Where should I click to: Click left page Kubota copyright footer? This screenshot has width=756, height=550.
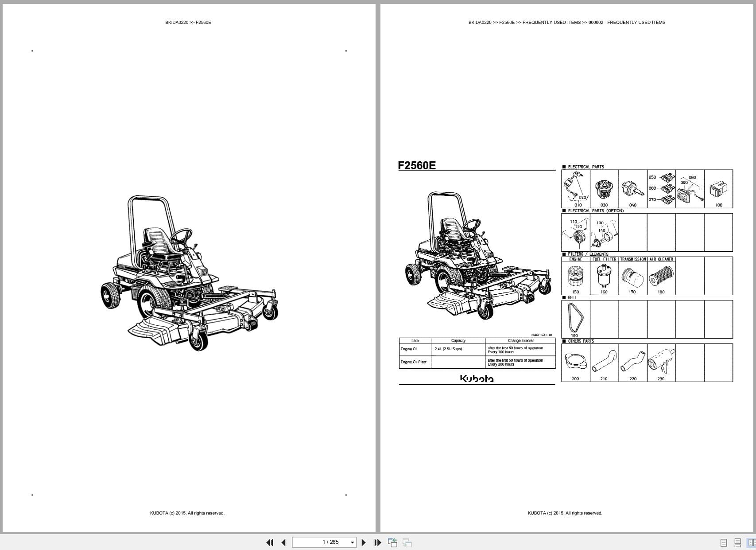point(187,513)
